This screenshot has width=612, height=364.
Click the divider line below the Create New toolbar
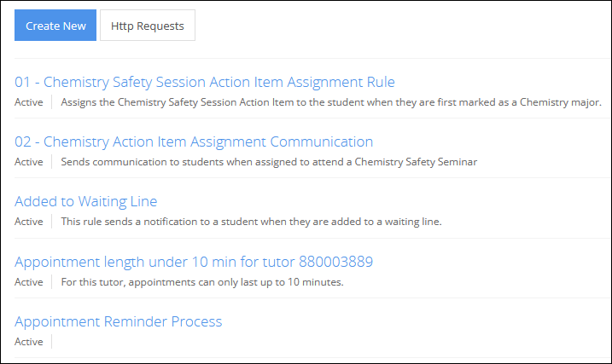tap(307, 58)
